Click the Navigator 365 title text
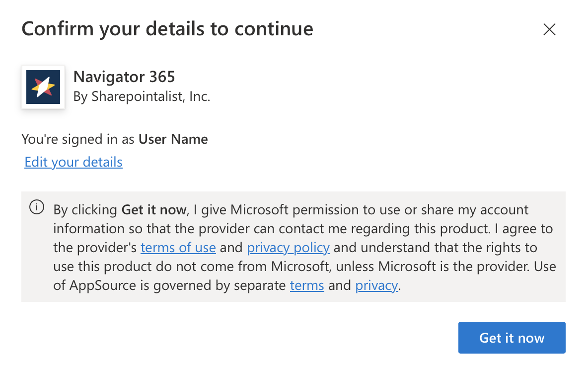 [124, 77]
